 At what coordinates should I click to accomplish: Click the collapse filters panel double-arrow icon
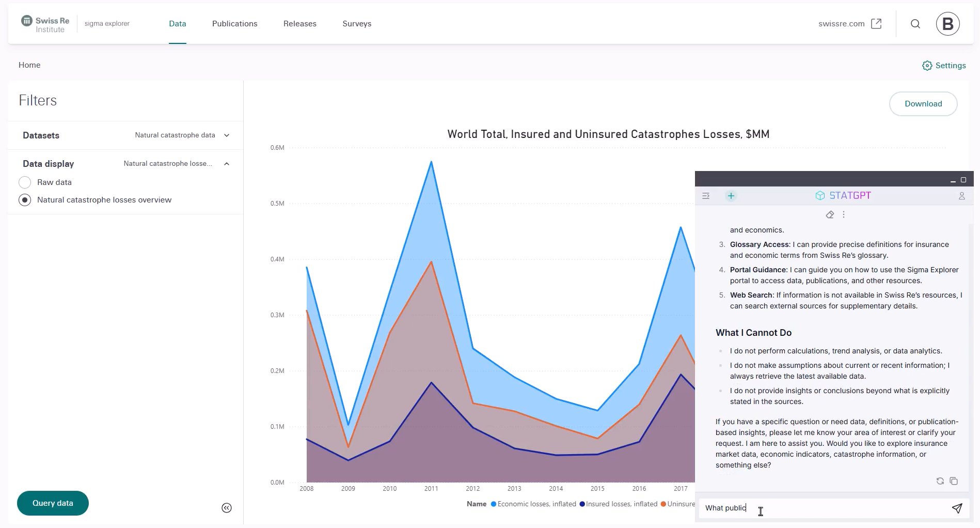tap(227, 508)
